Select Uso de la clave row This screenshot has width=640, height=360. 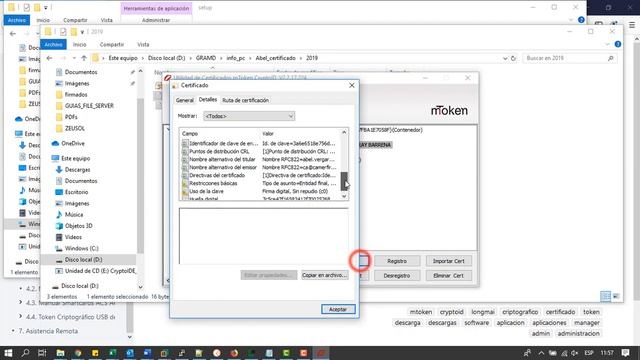click(260, 191)
